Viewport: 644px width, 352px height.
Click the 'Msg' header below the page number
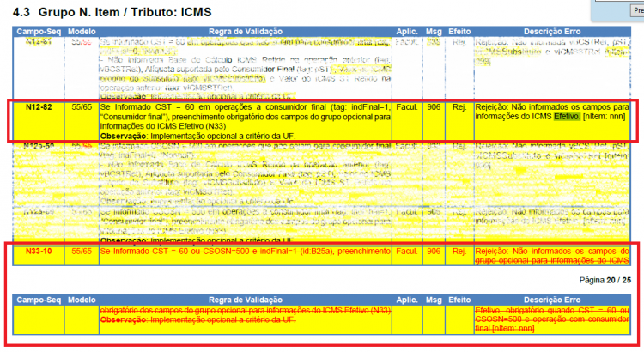point(434,300)
